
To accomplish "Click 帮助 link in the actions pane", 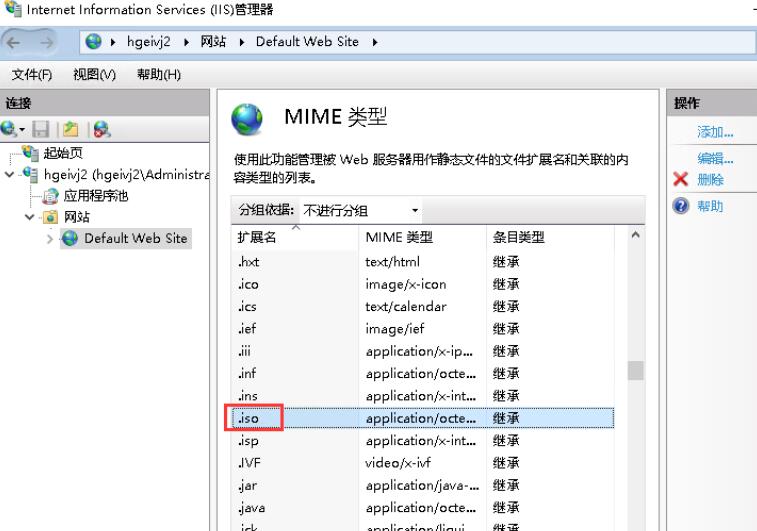I will pyautogui.click(x=710, y=207).
